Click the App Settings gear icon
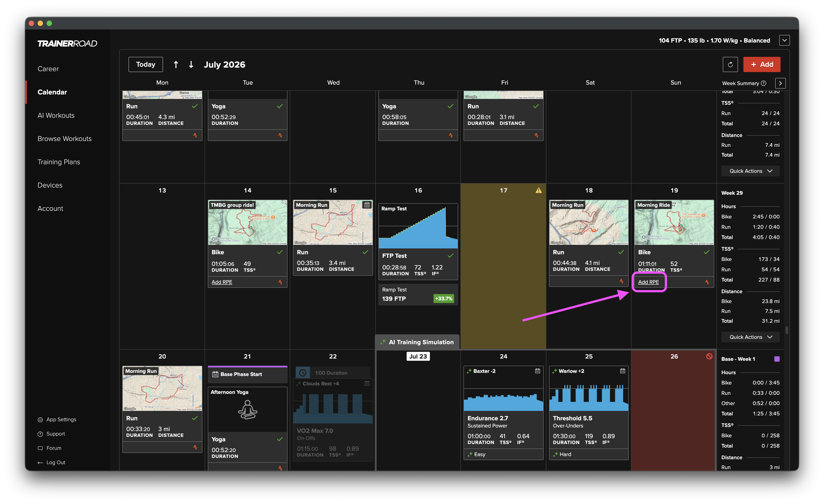The image size is (824, 504). pos(41,420)
